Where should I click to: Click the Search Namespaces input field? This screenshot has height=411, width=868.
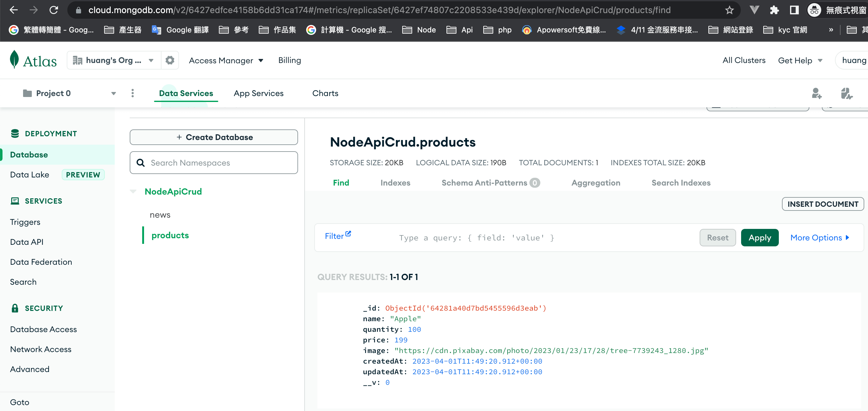pyautogui.click(x=214, y=163)
